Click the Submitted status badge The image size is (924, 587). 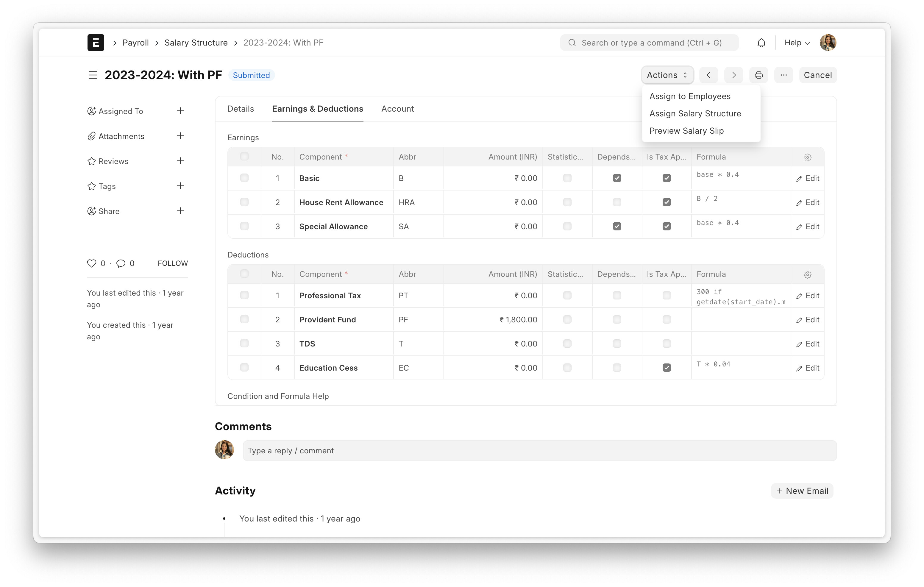251,75
